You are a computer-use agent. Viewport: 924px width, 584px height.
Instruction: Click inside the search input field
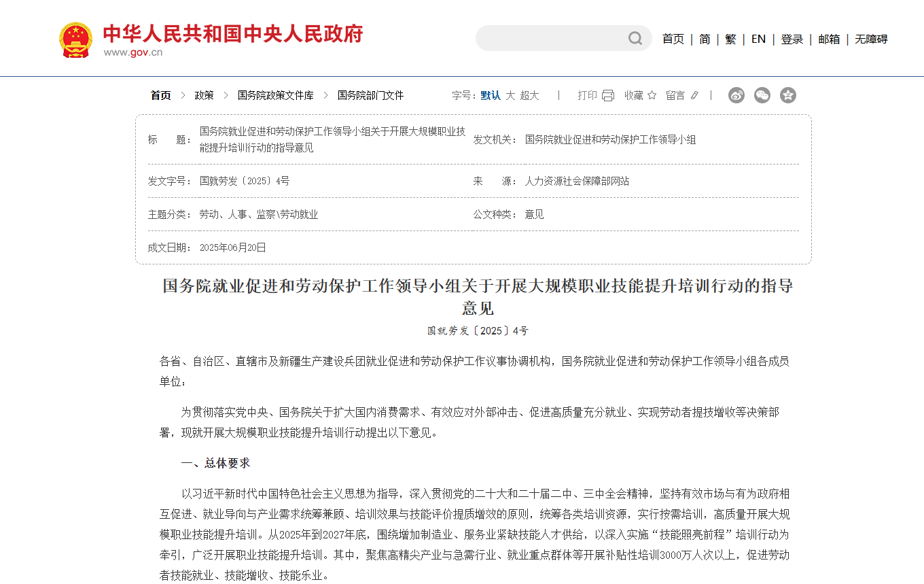pos(557,38)
